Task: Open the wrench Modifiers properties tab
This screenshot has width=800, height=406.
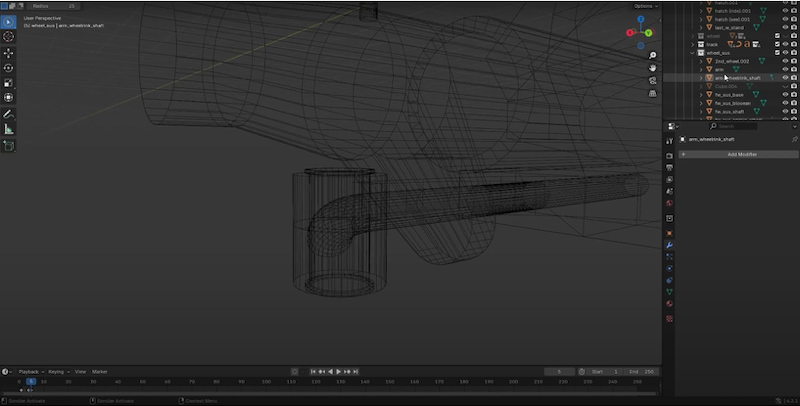Action: click(x=669, y=245)
